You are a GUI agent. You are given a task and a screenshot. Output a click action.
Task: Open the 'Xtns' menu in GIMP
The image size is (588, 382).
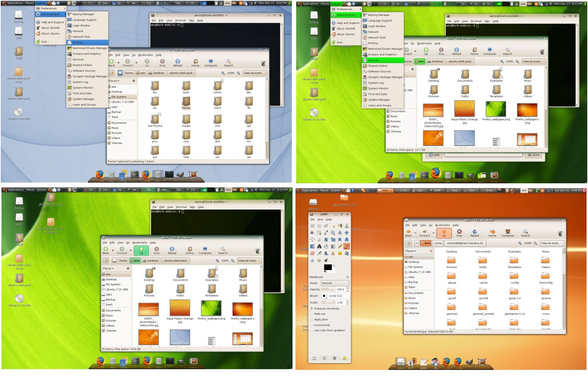320,219
